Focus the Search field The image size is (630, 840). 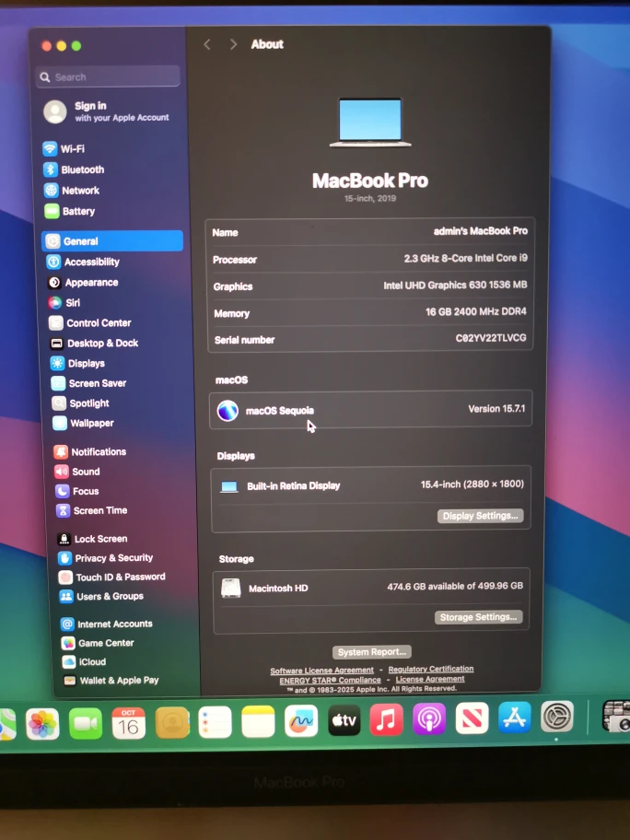tap(108, 76)
